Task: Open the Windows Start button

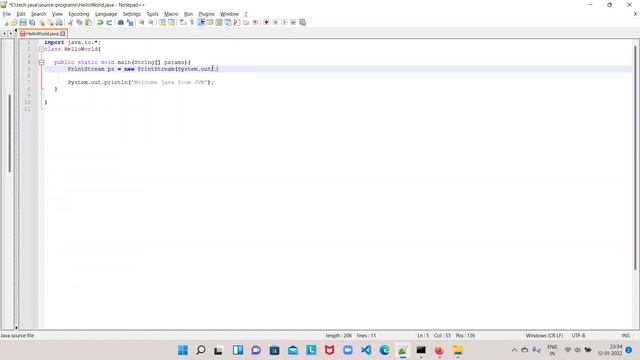Action: 183,350
